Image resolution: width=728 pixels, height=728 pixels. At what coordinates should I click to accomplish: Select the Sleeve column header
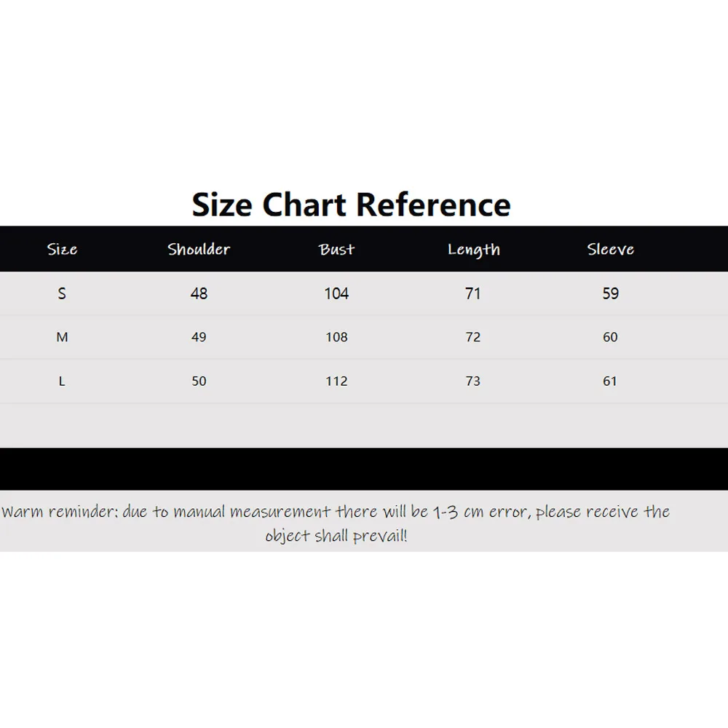[611, 249]
